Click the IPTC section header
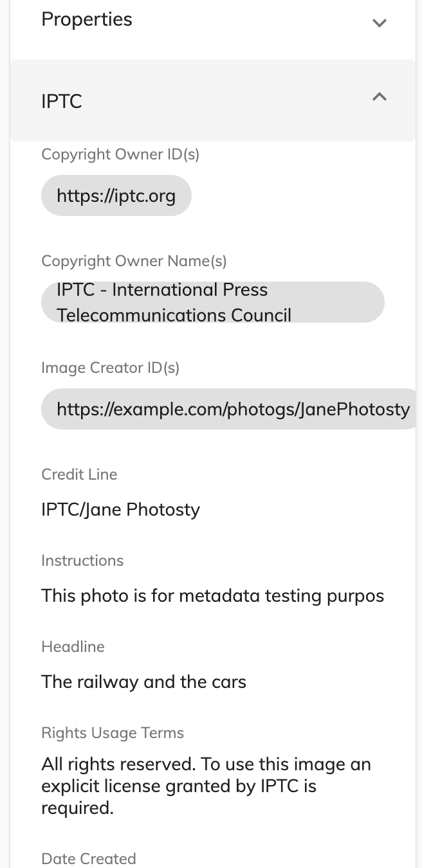 point(61,101)
